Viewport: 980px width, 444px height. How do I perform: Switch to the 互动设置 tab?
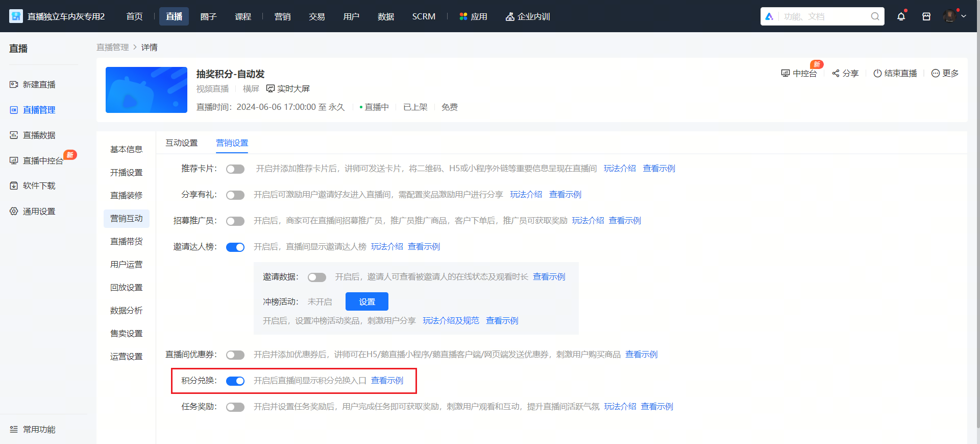tap(181, 143)
